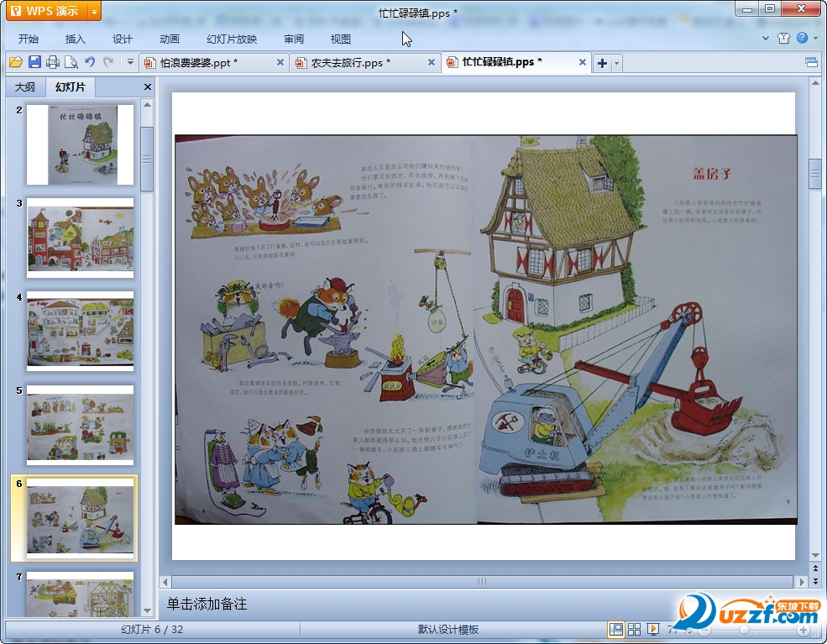Select slide 3 thumbnail
The width and height of the screenshot is (827, 644).
(80, 238)
